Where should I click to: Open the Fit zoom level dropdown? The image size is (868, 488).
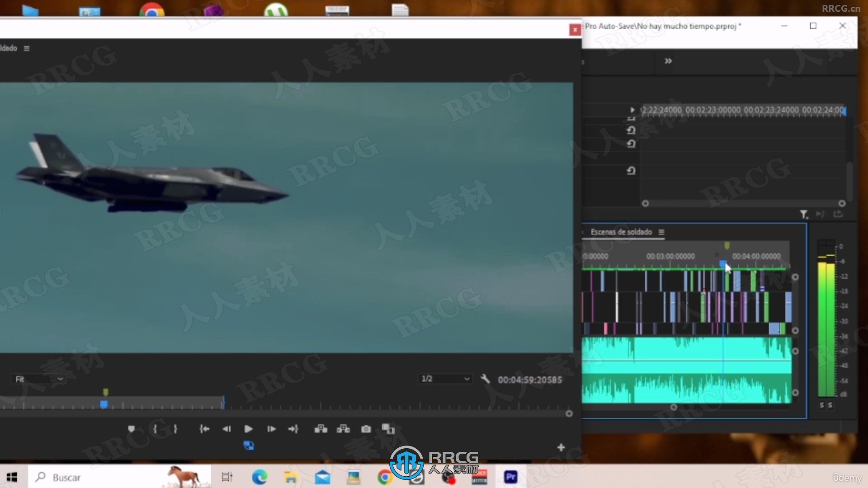[38, 379]
